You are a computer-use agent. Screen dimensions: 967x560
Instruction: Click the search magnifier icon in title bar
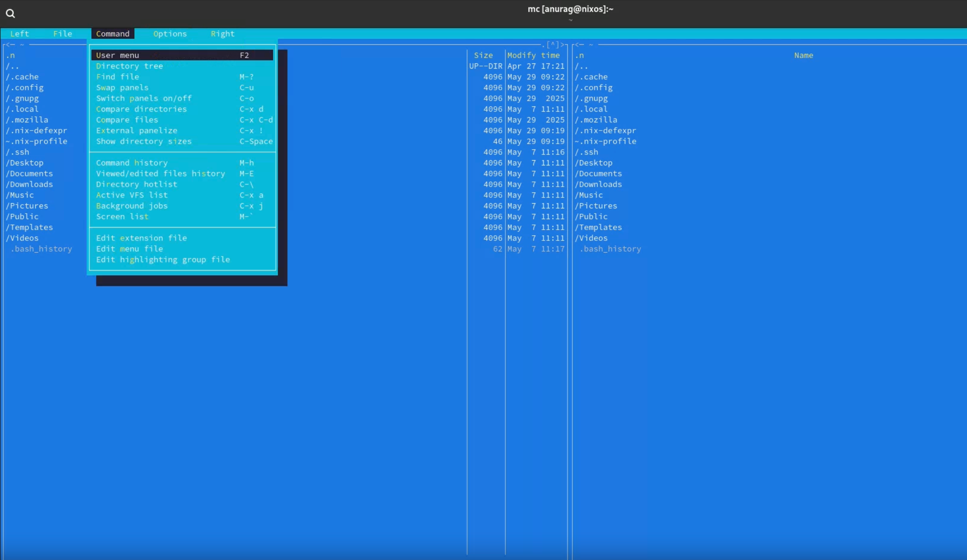(10, 13)
